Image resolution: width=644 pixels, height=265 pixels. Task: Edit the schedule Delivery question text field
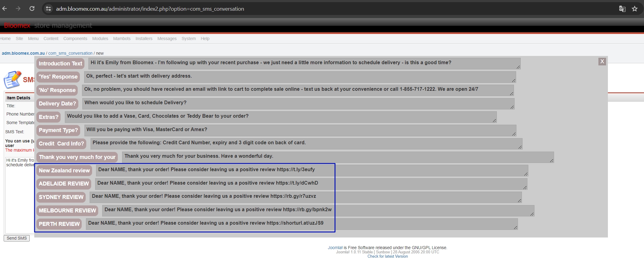click(298, 104)
